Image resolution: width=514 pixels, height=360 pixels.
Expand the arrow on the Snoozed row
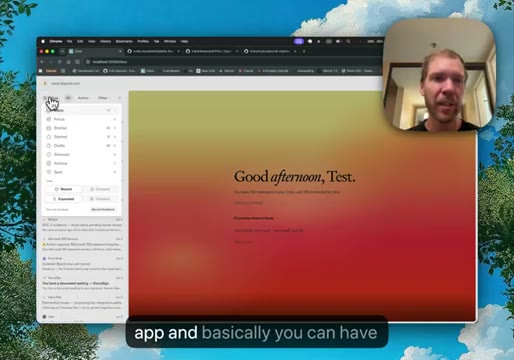coord(115,154)
